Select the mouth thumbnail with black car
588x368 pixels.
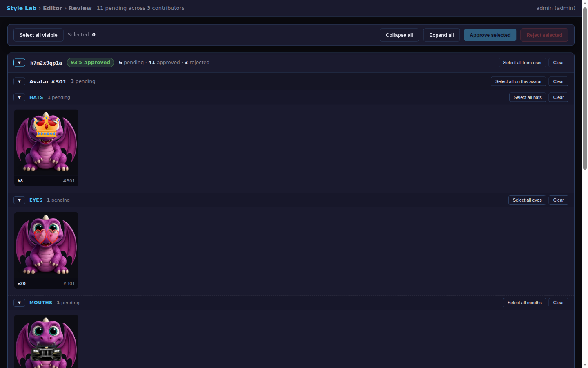46,341
